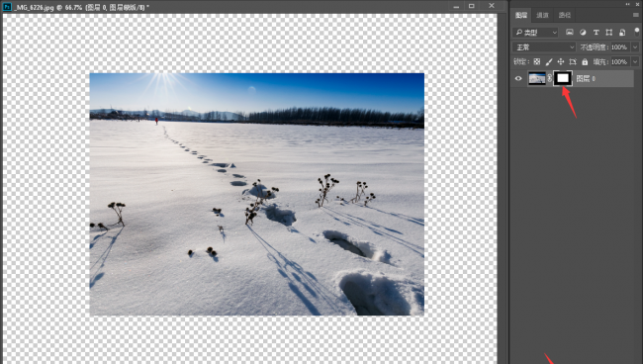Close the _MG_6226.jpg document window

[492, 6]
